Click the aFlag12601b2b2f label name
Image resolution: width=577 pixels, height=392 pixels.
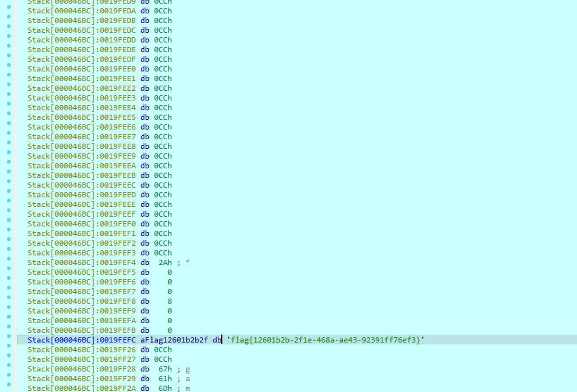pyautogui.click(x=174, y=340)
